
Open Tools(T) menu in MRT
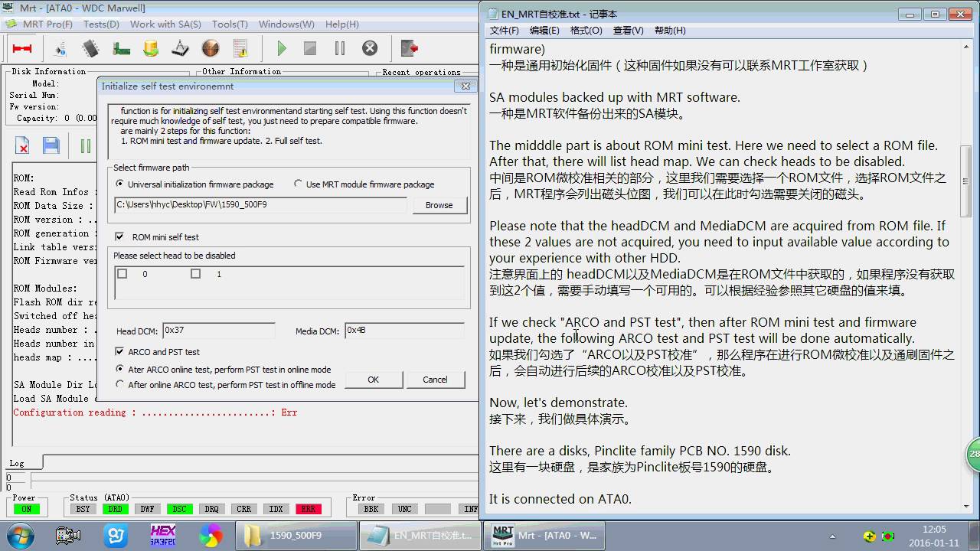click(230, 24)
